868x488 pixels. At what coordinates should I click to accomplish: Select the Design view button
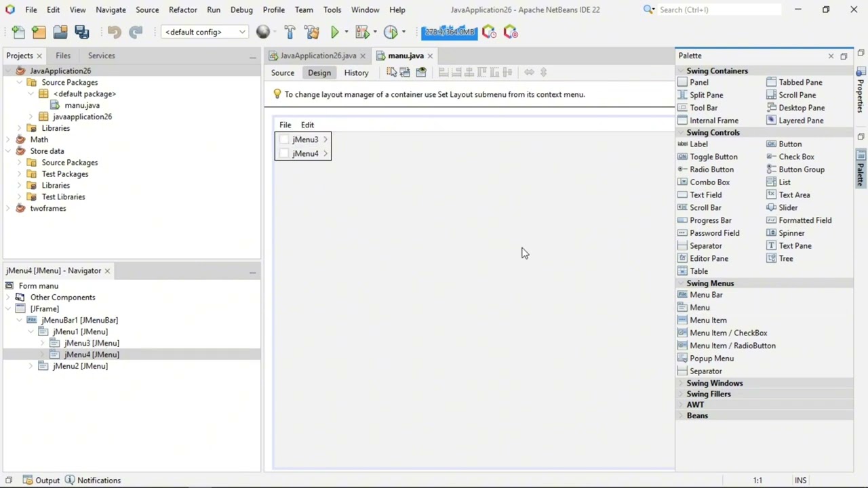click(x=319, y=73)
